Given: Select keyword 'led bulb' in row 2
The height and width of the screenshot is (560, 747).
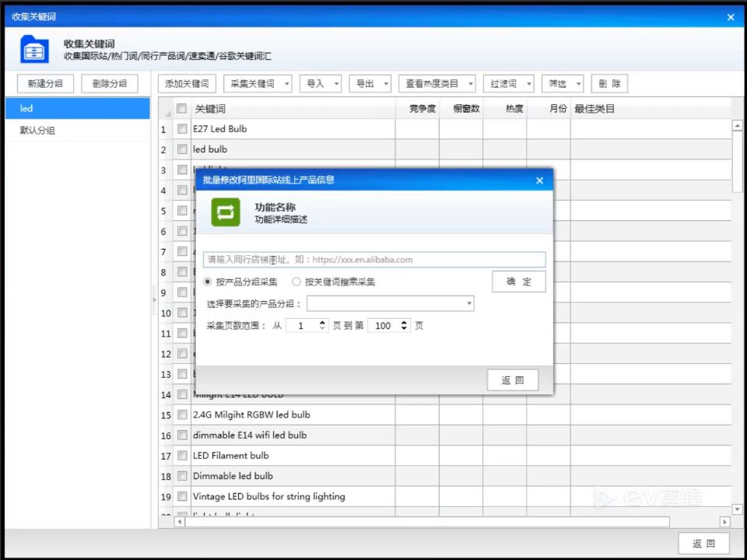Looking at the screenshot, I should [x=210, y=149].
